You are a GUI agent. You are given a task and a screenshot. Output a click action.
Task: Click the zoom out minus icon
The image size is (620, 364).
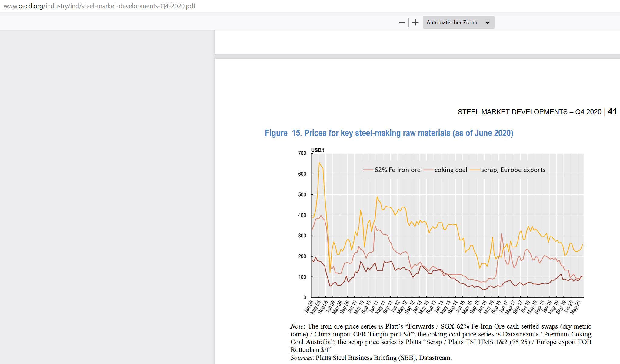(402, 22)
